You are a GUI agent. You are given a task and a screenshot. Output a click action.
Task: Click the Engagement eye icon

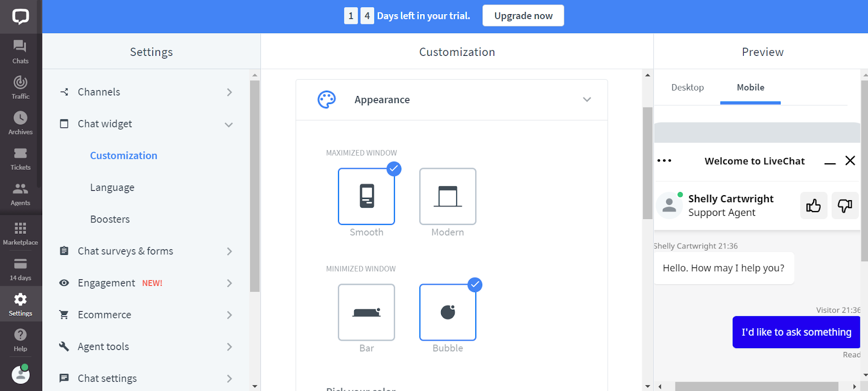64,283
